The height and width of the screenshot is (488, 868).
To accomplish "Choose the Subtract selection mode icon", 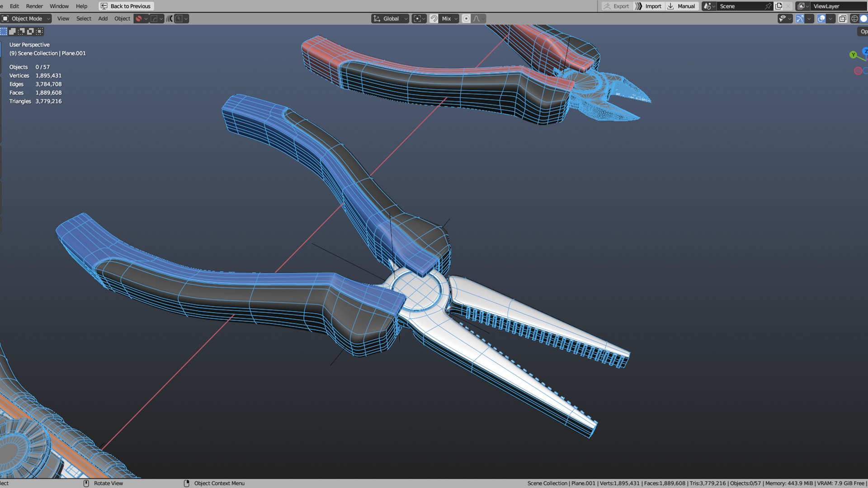I will pyautogui.click(x=21, y=31).
